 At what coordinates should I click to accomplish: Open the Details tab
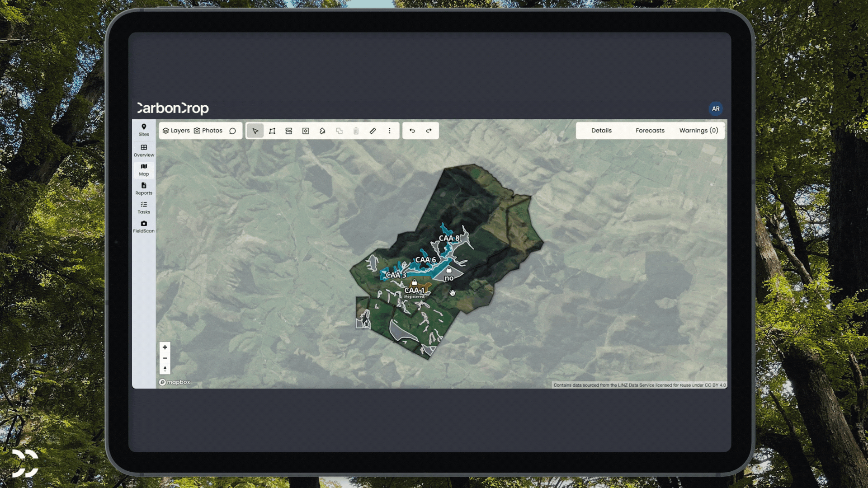click(x=601, y=131)
